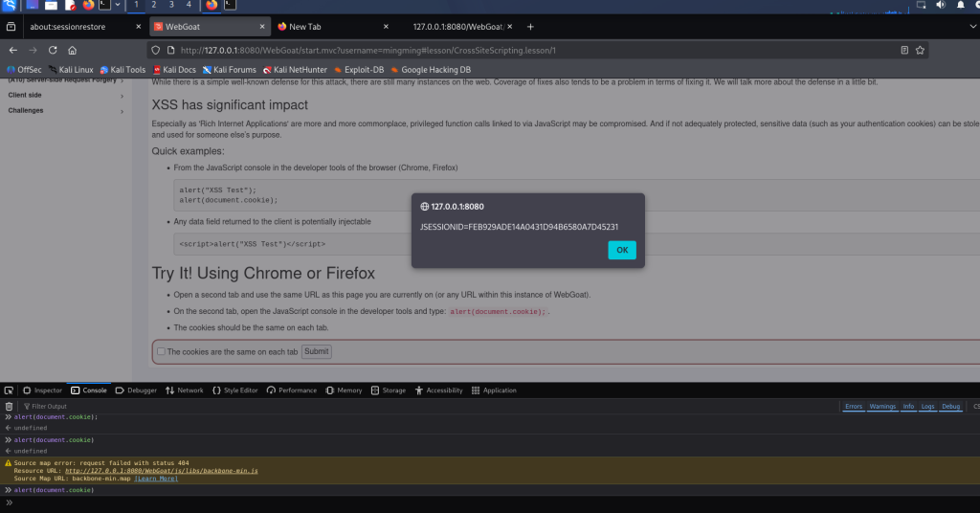Viewport: 980px width, 513px height.
Task: Bookmark this page with the star icon
Action: pos(920,50)
